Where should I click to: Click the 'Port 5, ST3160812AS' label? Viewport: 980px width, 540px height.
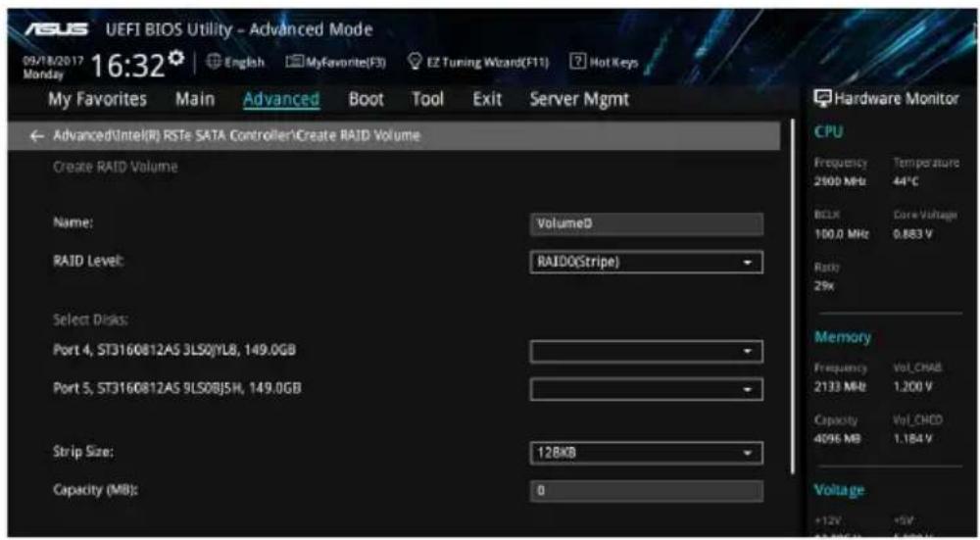(176, 388)
